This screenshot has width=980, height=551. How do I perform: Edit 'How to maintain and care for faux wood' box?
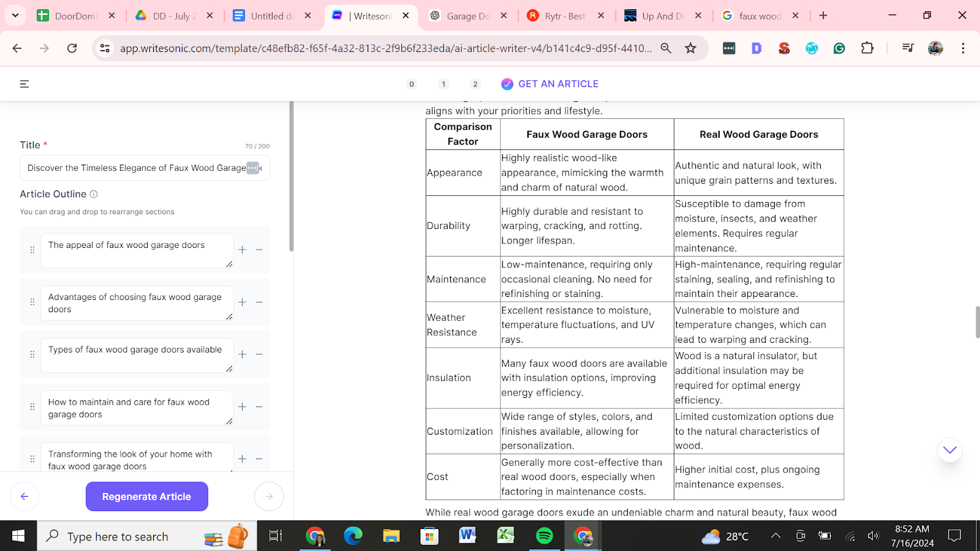pyautogui.click(x=137, y=408)
